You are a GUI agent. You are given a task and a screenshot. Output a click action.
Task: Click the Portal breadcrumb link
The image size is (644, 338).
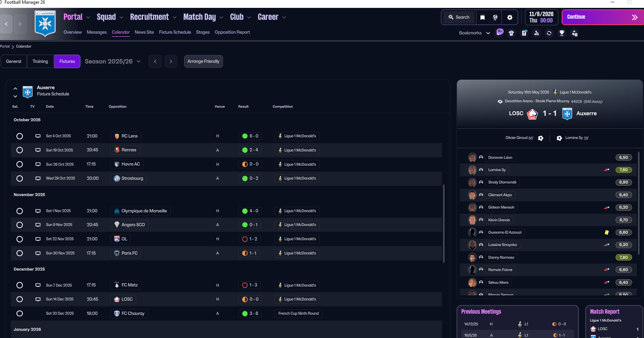tap(5, 46)
